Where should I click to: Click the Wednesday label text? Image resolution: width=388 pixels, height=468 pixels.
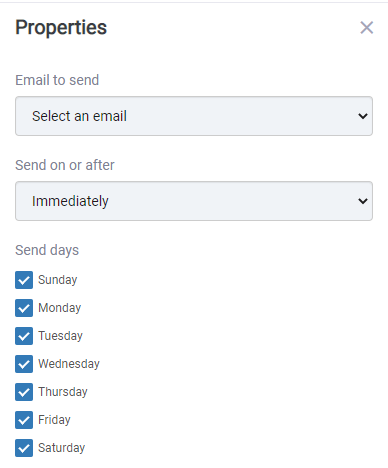(69, 364)
